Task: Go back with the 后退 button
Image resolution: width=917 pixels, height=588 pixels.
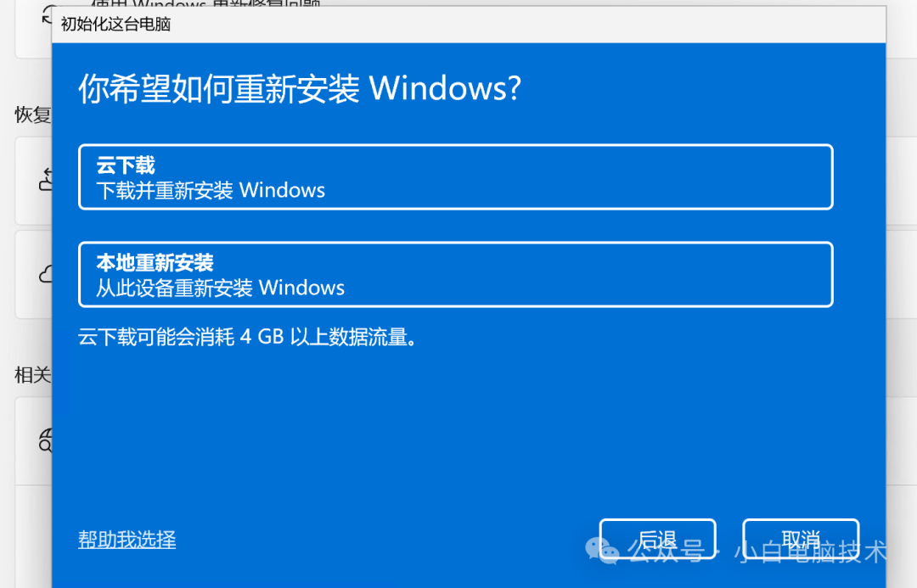Action: coord(657,538)
